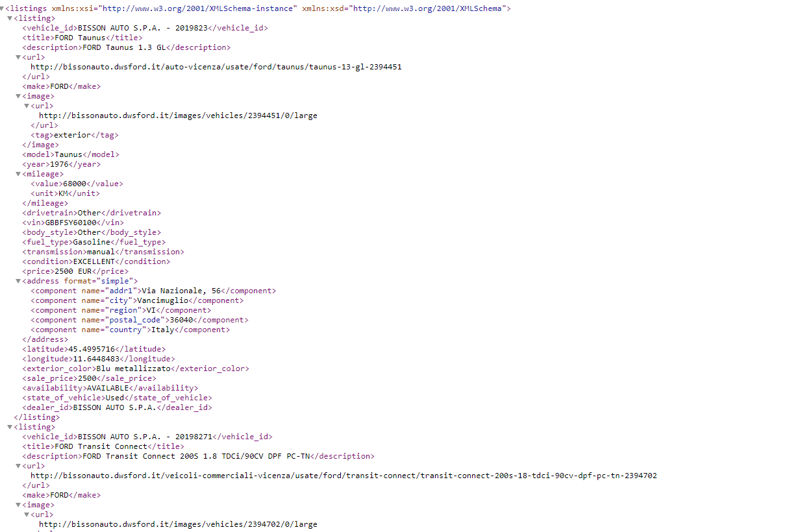785x532 pixels.
Task: Click the title line 'FORD Taunus'
Action: point(82,38)
